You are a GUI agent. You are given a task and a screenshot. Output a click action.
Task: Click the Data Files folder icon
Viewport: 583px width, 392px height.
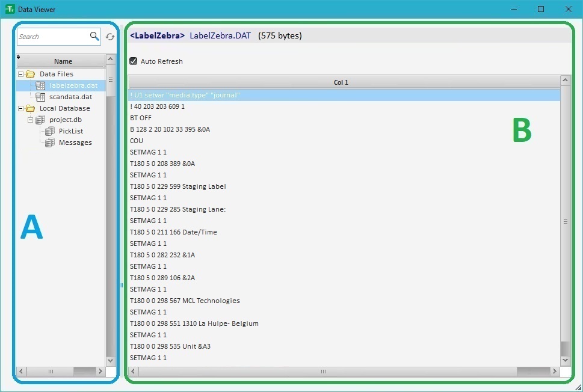click(x=30, y=74)
